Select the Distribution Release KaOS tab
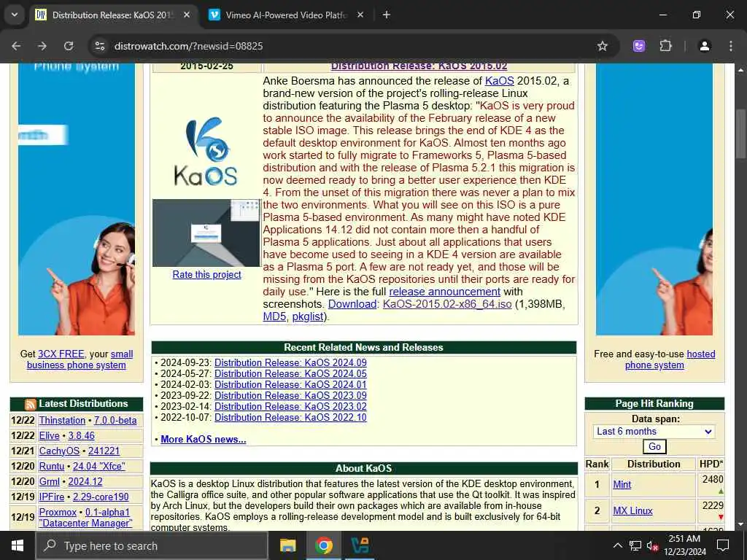The image size is (747, 560). tap(113, 15)
